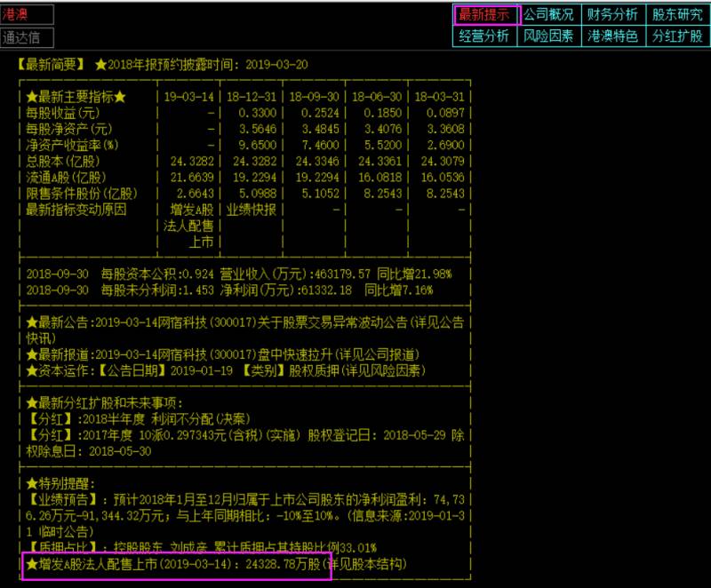Image resolution: width=711 pixels, height=588 pixels.
Task: Open the 最新提示 tab
Action: 484,14
